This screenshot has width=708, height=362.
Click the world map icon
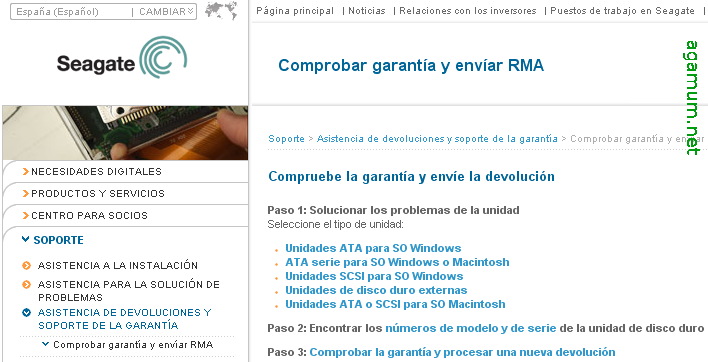tap(221, 10)
